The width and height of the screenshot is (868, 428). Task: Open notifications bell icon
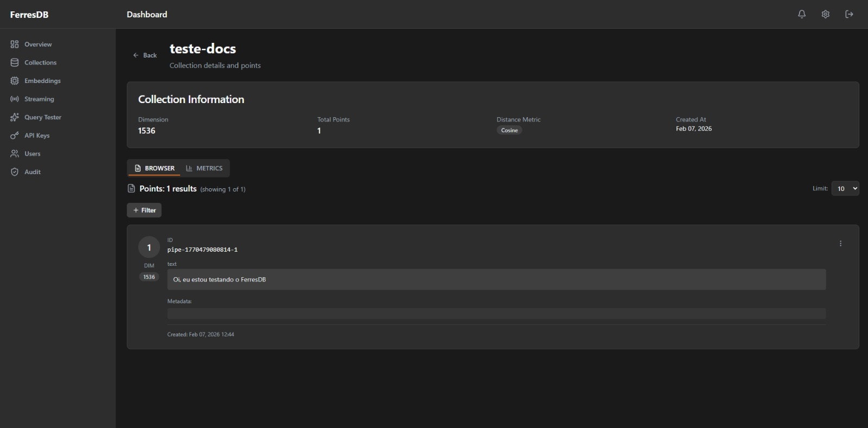coord(801,14)
